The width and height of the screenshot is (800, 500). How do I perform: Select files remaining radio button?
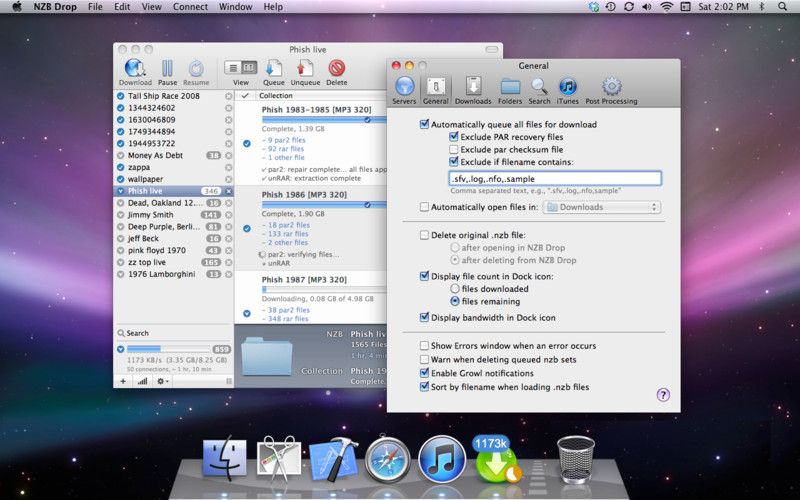click(x=455, y=302)
